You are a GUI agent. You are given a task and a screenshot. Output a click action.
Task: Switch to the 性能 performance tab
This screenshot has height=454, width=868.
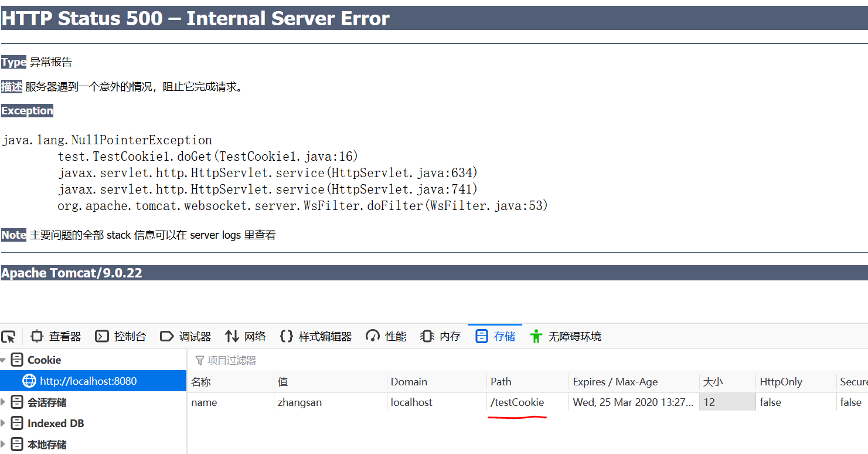click(386, 337)
